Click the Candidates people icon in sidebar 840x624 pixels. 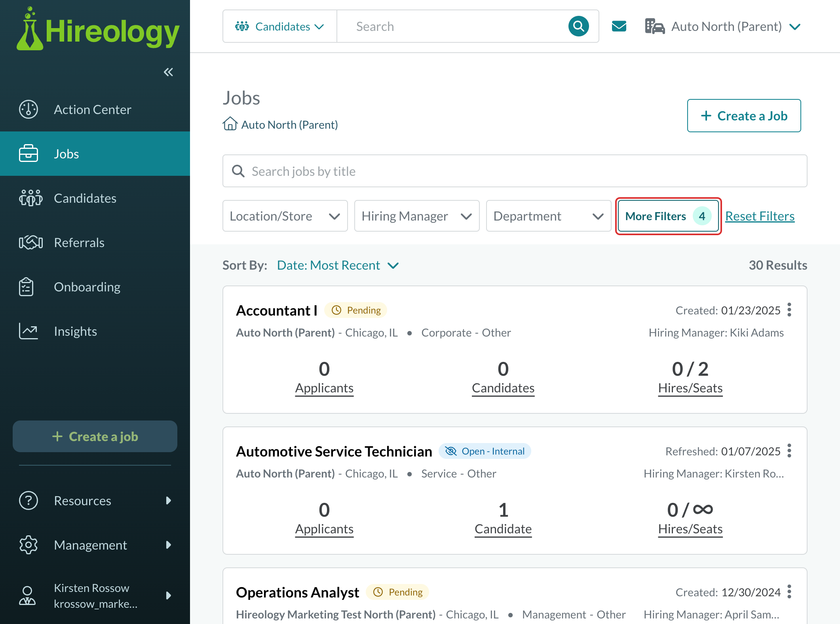point(30,198)
